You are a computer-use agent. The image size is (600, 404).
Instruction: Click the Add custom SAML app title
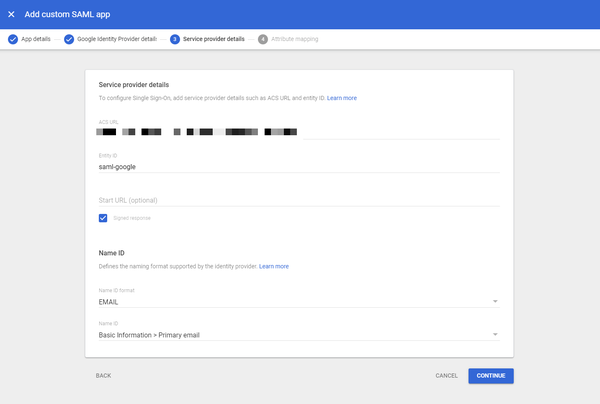click(x=67, y=15)
